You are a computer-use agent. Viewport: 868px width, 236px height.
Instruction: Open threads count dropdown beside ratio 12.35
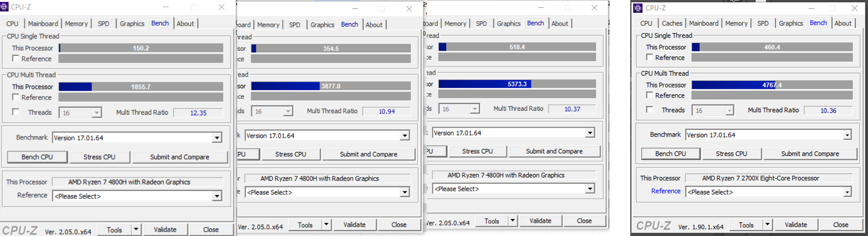97,113
